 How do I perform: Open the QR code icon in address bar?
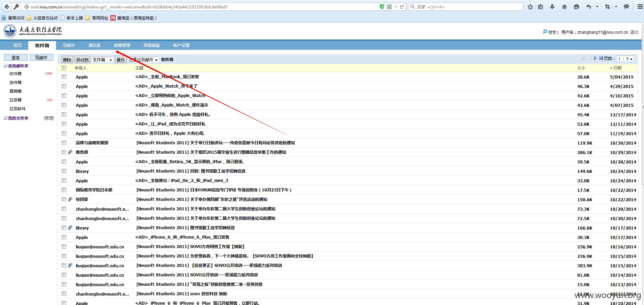pos(389,7)
